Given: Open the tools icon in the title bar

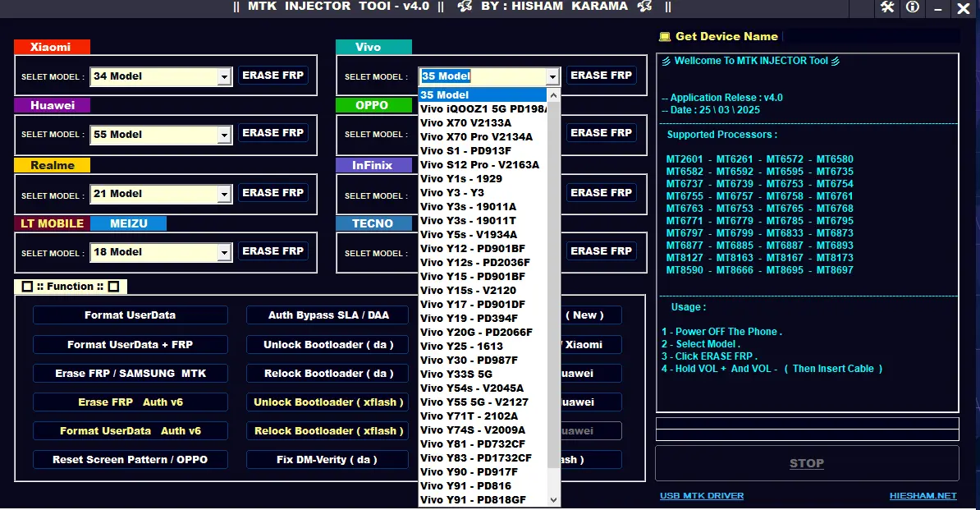Looking at the screenshot, I should point(888,8).
